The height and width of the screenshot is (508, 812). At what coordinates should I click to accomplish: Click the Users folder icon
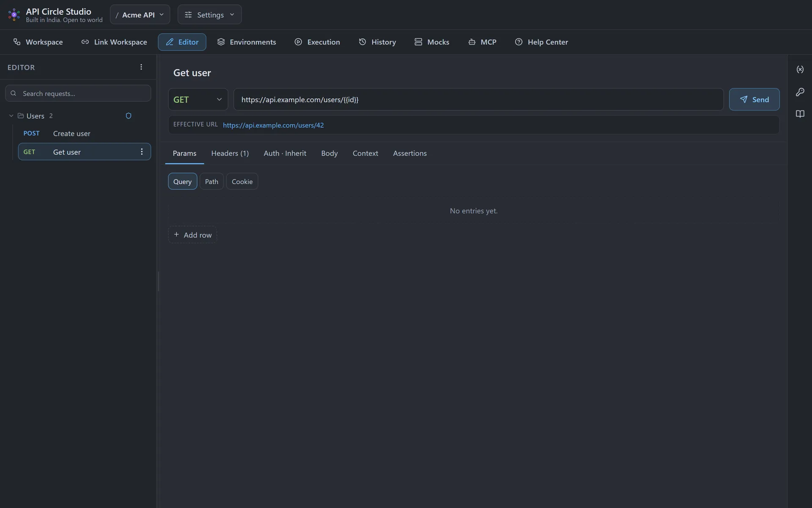[x=21, y=116]
